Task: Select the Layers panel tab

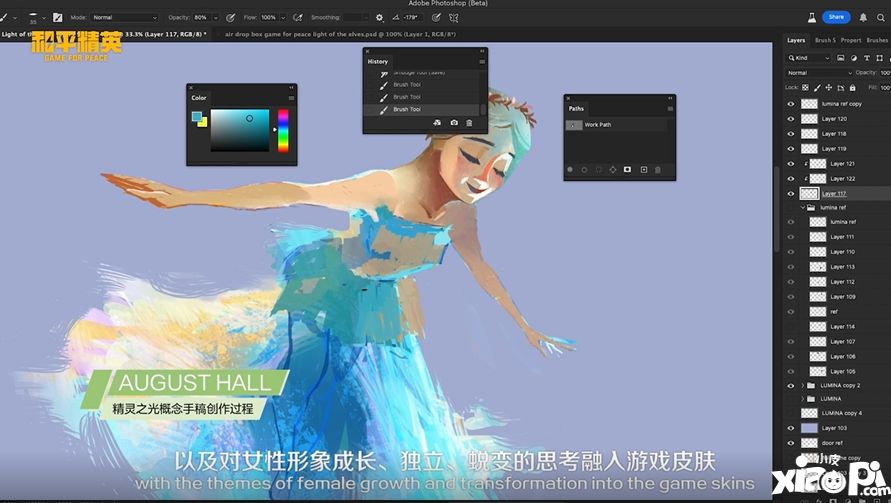Action: click(x=796, y=40)
